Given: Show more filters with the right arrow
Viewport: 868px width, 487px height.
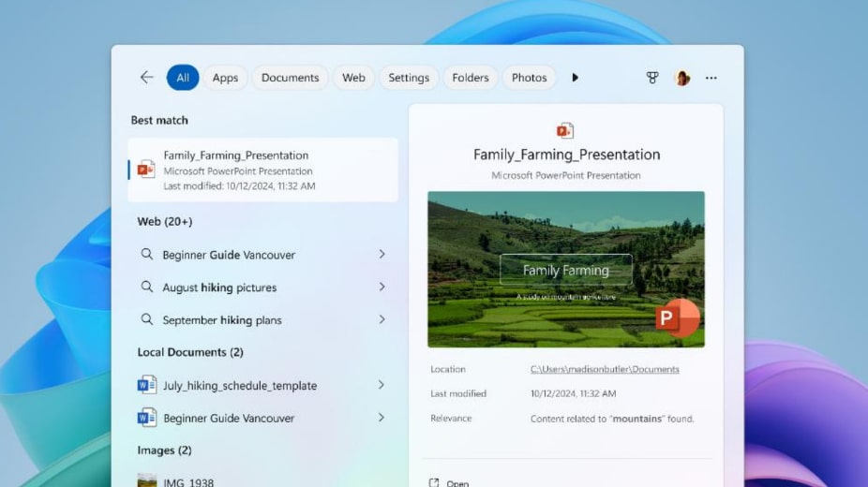Looking at the screenshot, I should click(x=575, y=78).
